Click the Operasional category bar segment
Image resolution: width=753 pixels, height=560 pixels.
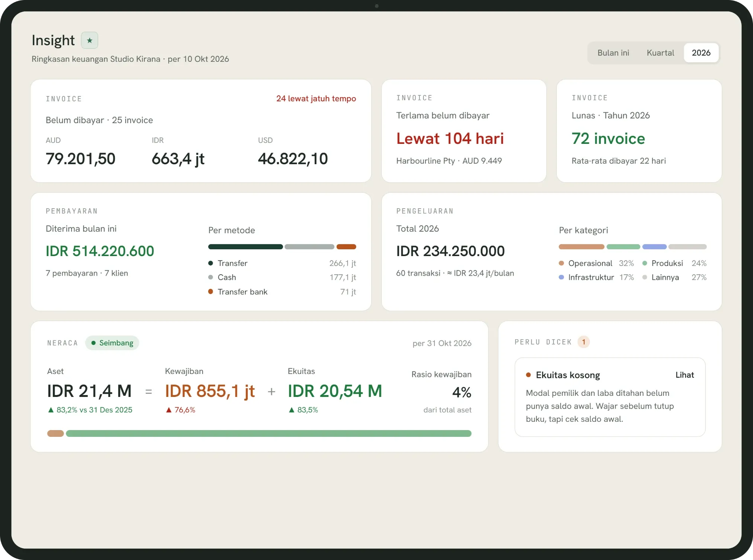[x=581, y=247]
